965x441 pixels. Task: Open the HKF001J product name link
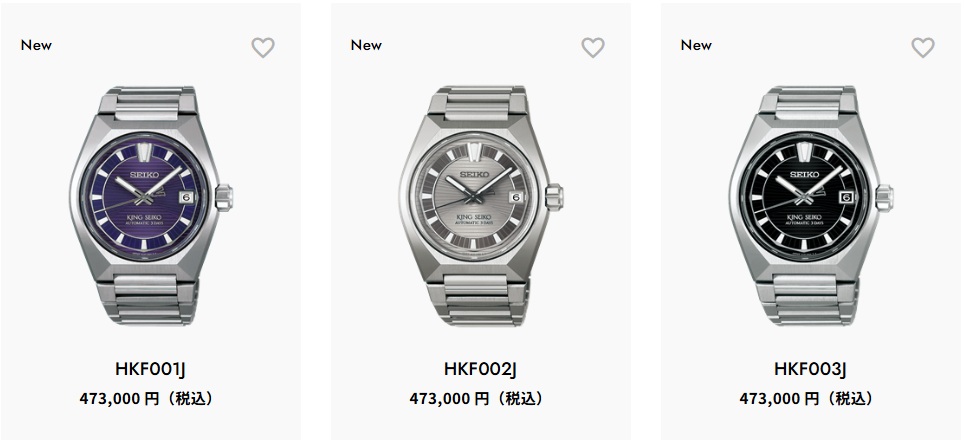[148, 370]
